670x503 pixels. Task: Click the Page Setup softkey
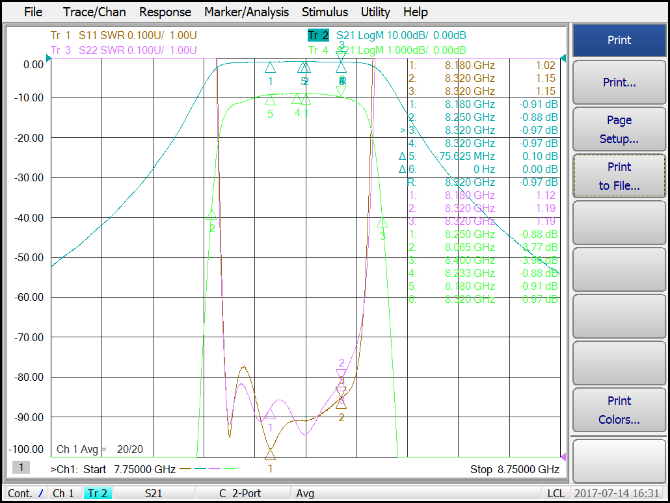pos(619,129)
